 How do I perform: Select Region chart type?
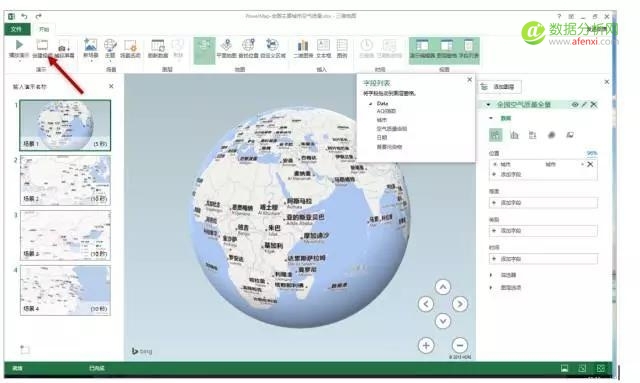pos(570,135)
